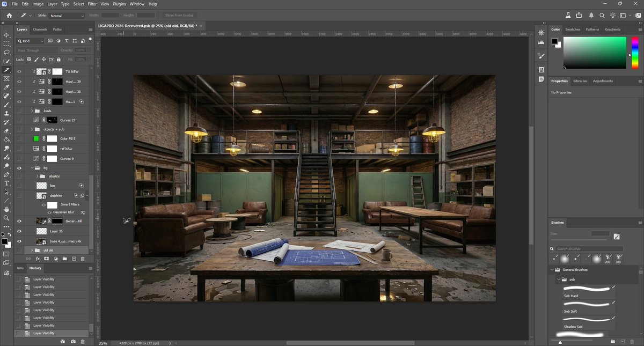644x346 pixels.
Task: Select the Zoom tool in toolbar
Action: (x=6, y=218)
